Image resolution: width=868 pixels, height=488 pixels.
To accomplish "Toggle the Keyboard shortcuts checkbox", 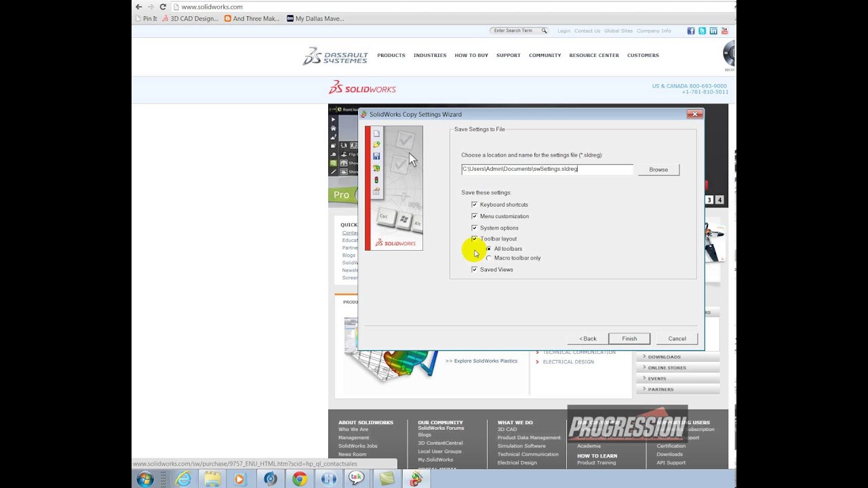I will tap(475, 204).
